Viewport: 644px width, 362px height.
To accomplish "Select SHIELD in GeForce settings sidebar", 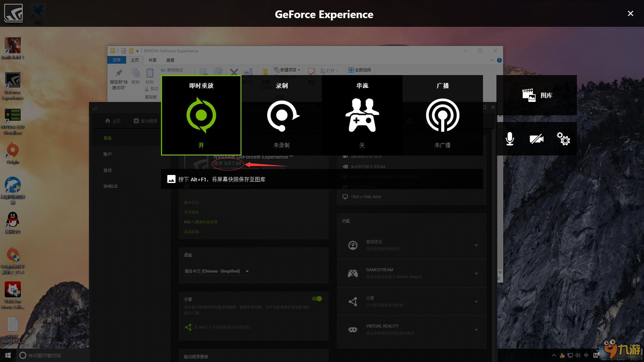I will [110, 186].
